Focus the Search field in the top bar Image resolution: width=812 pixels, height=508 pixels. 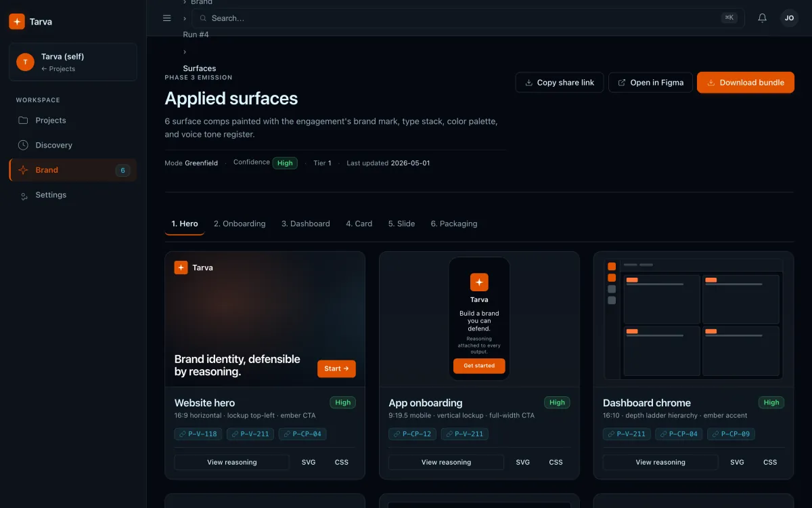(x=468, y=18)
